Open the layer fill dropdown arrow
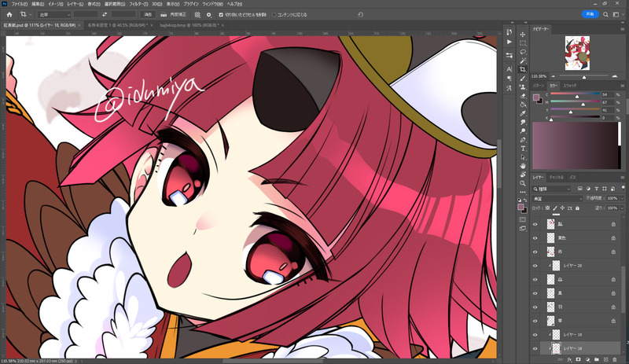629x364 pixels. 622,208
